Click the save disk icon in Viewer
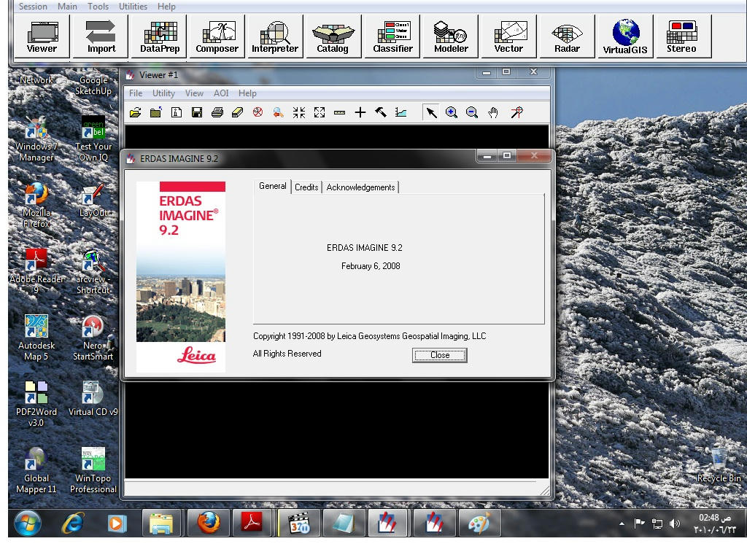 pos(197,112)
